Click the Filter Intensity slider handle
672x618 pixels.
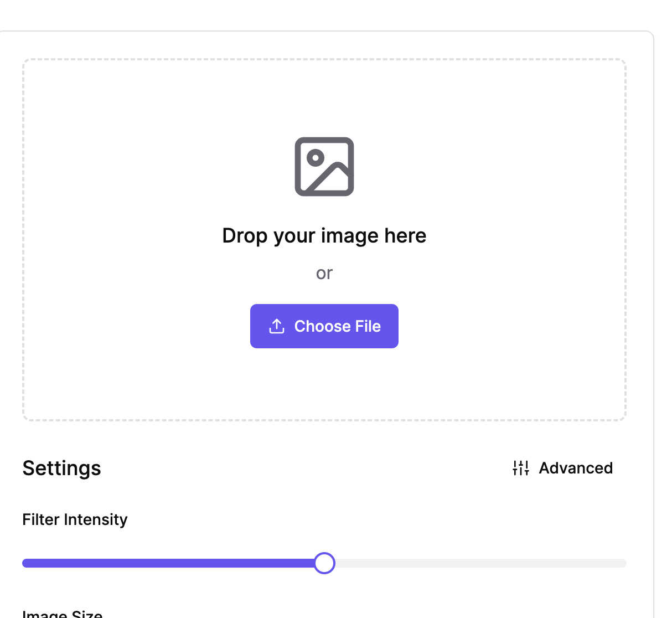pos(324,563)
